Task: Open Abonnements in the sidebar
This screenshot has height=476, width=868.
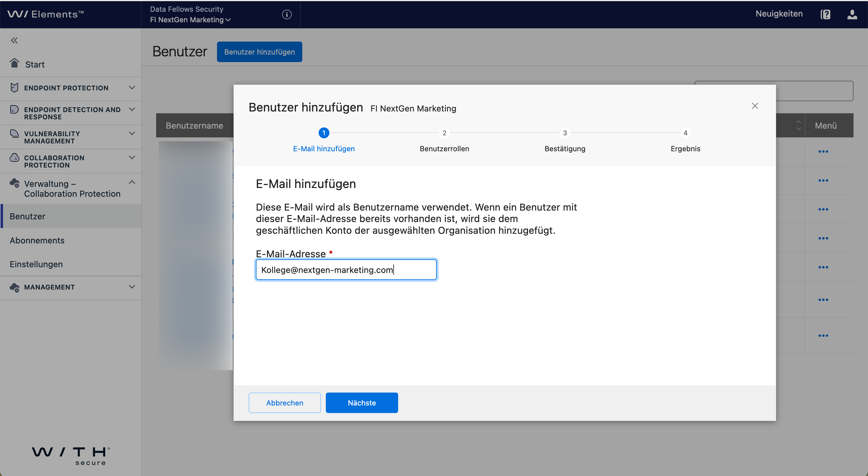Action: 37,240
